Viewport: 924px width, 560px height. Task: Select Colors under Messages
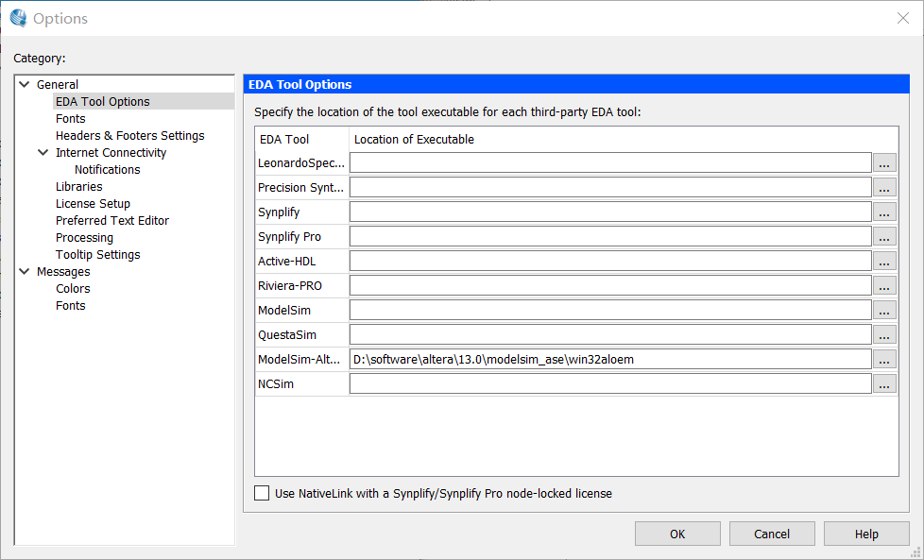(73, 289)
